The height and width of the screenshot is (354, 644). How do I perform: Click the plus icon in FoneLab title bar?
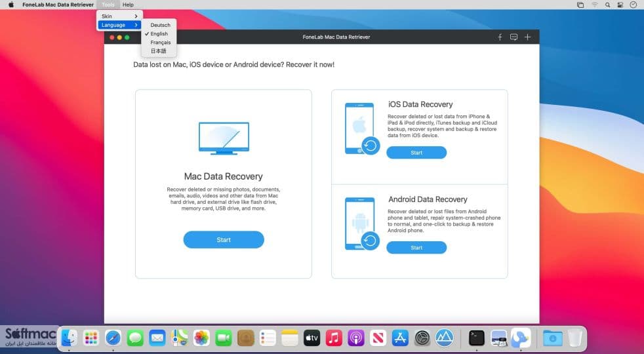coord(528,37)
